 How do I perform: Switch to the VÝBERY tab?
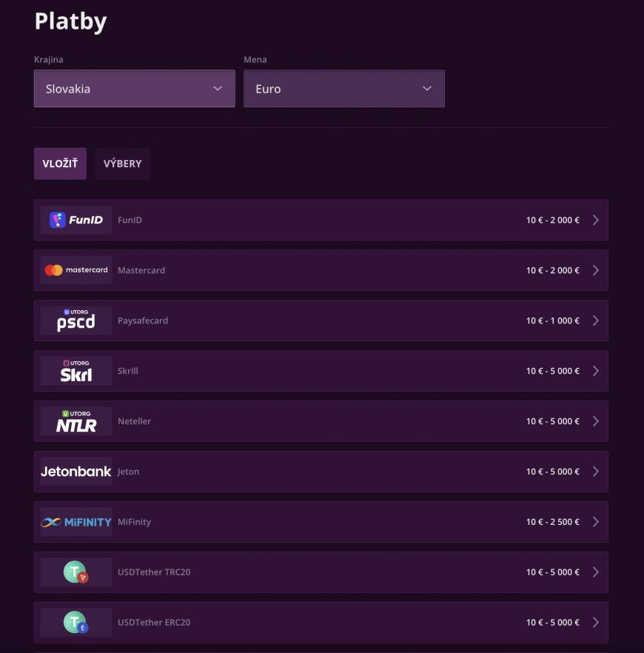[x=122, y=164]
